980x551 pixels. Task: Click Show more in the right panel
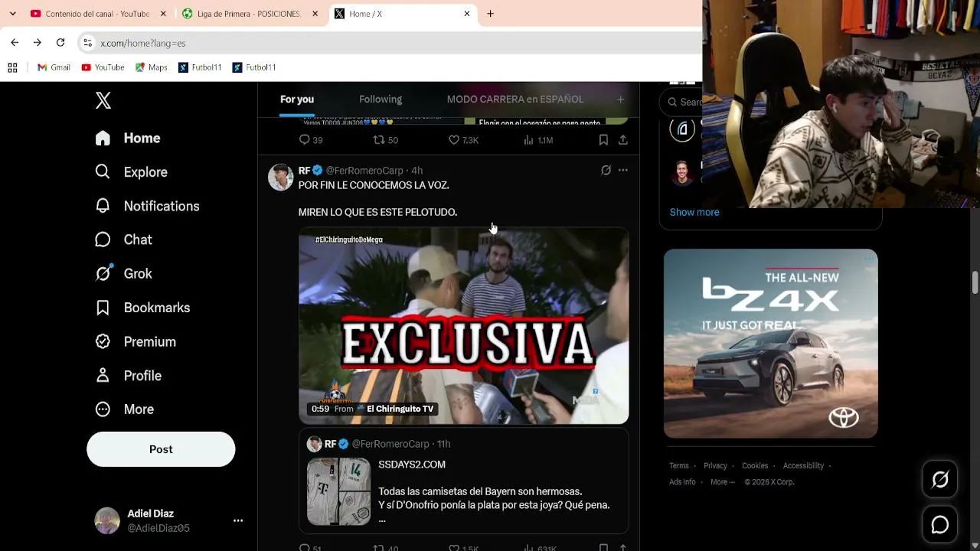pyautogui.click(x=694, y=212)
